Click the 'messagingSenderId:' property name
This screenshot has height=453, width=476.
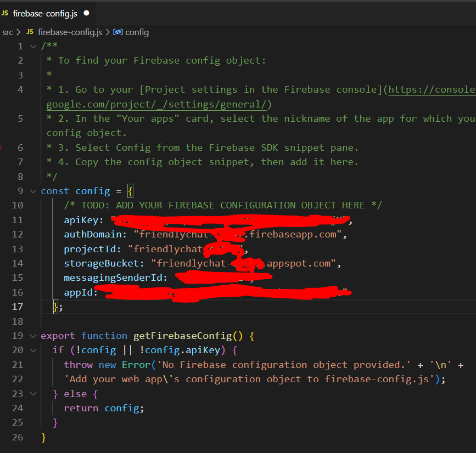[115, 278]
